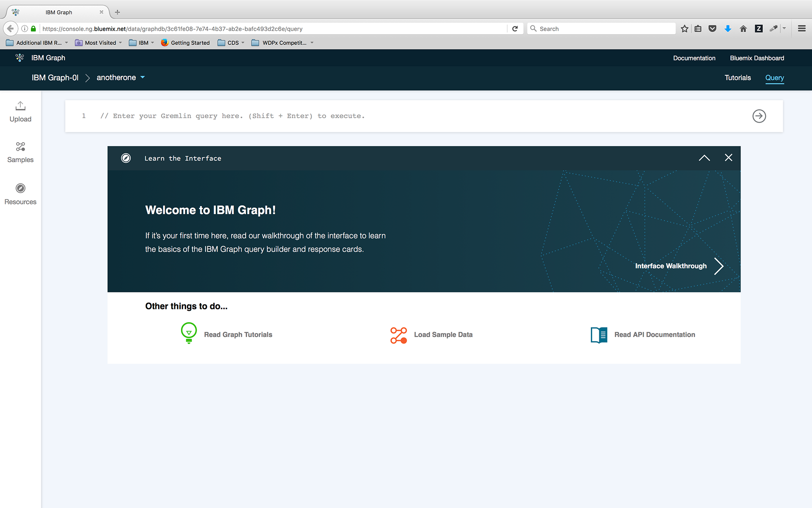Click the browser Search field
Viewport: 812px width, 508px height.
pyautogui.click(x=601, y=29)
